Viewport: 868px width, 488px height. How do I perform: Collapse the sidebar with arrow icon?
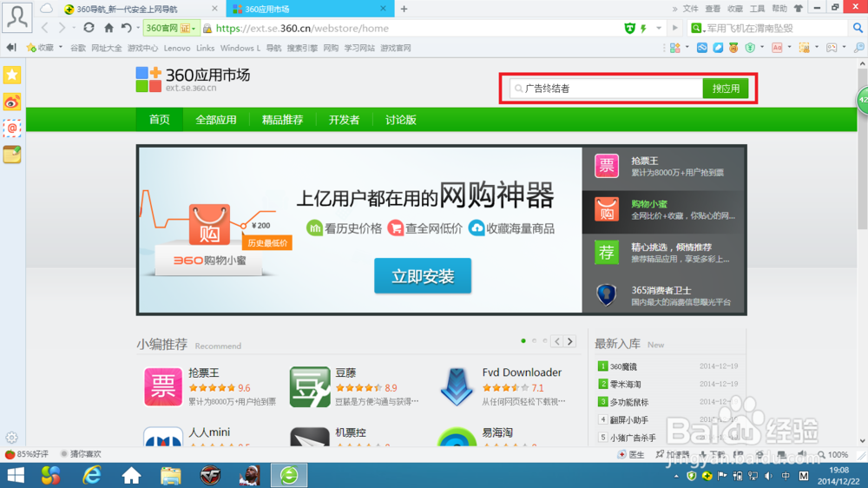11,48
